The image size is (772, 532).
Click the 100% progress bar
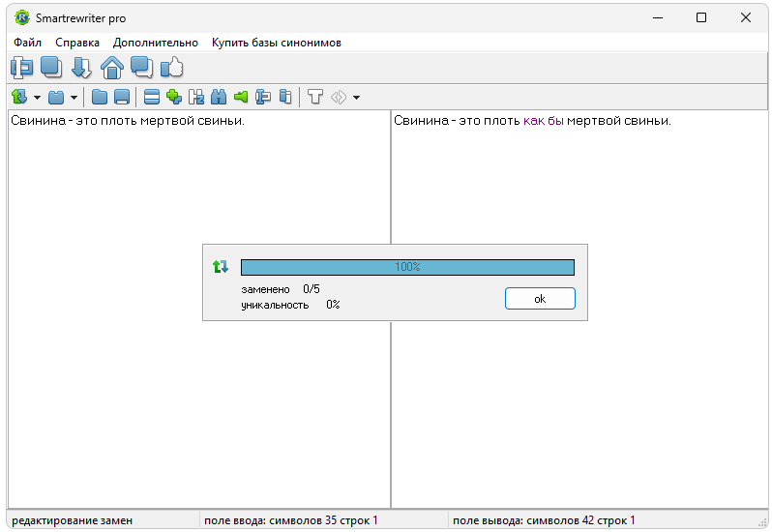pos(406,267)
